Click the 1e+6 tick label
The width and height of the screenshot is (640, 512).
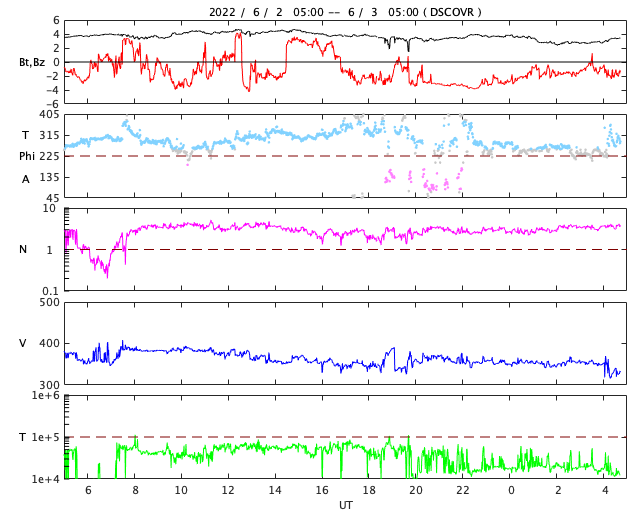coord(46,396)
